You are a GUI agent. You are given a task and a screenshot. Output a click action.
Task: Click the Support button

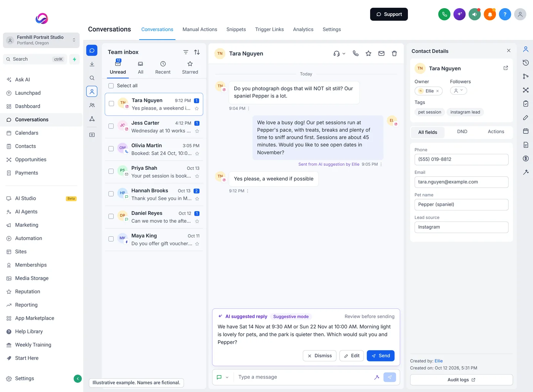coord(389,14)
